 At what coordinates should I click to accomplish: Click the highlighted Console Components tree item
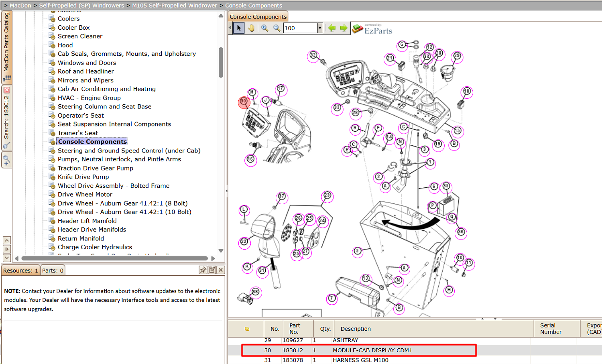pos(92,142)
